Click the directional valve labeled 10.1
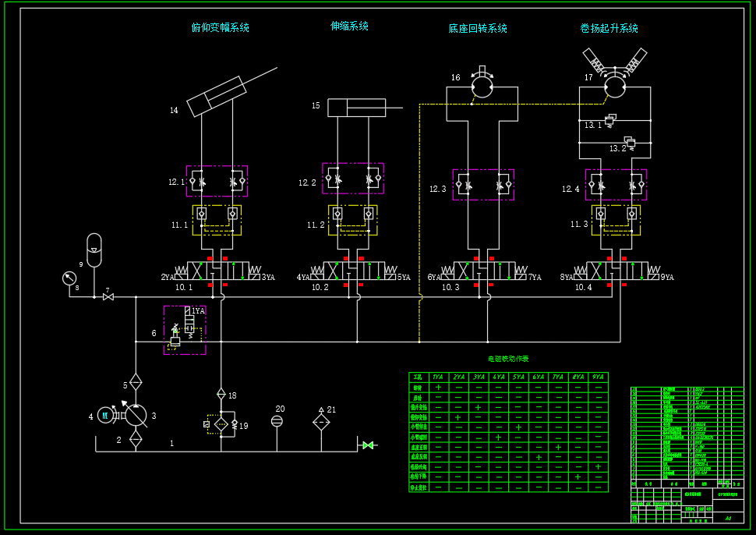 point(218,271)
